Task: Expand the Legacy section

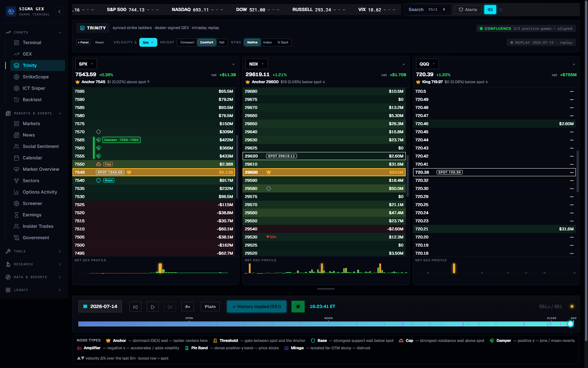Action: (33, 290)
